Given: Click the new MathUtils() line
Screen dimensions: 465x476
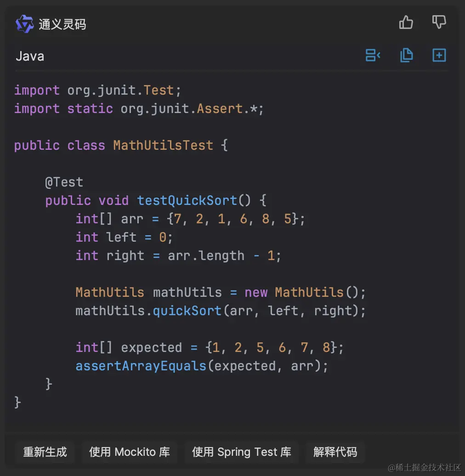Looking at the screenshot, I should click(221, 293).
